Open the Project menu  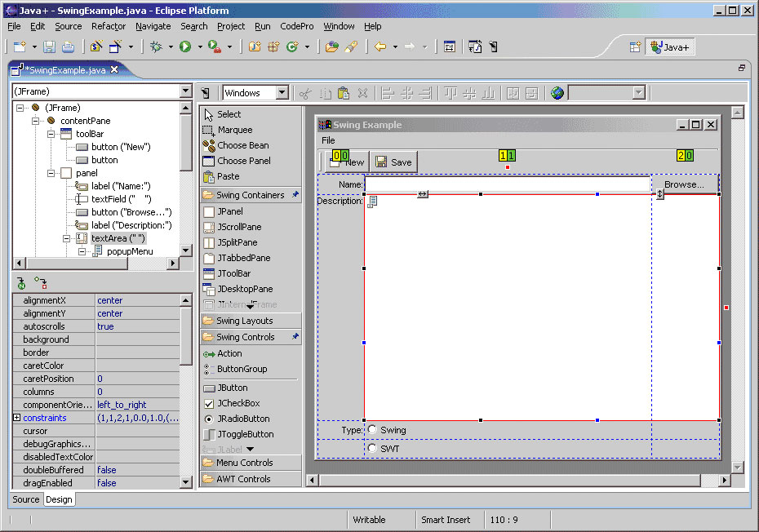pos(231,26)
